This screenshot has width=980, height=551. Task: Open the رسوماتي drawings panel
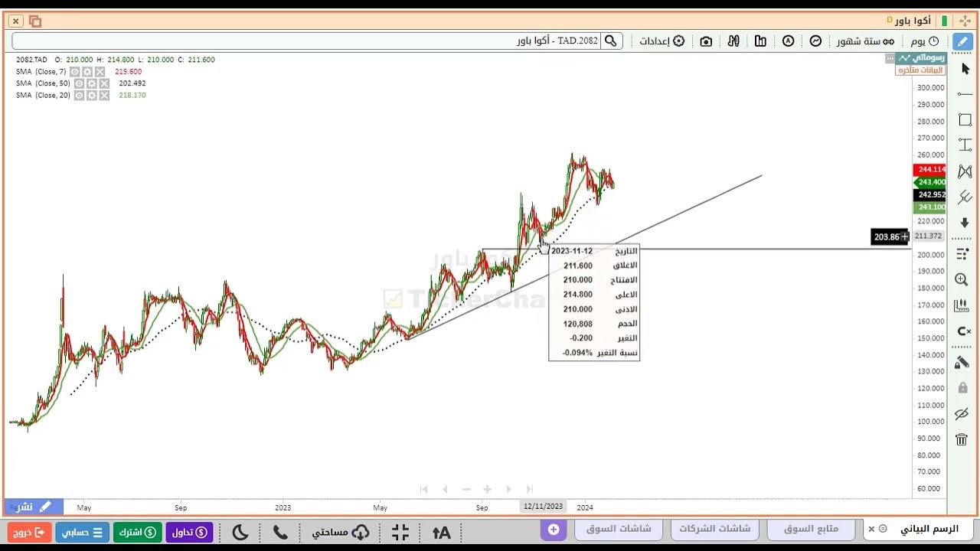coord(922,58)
